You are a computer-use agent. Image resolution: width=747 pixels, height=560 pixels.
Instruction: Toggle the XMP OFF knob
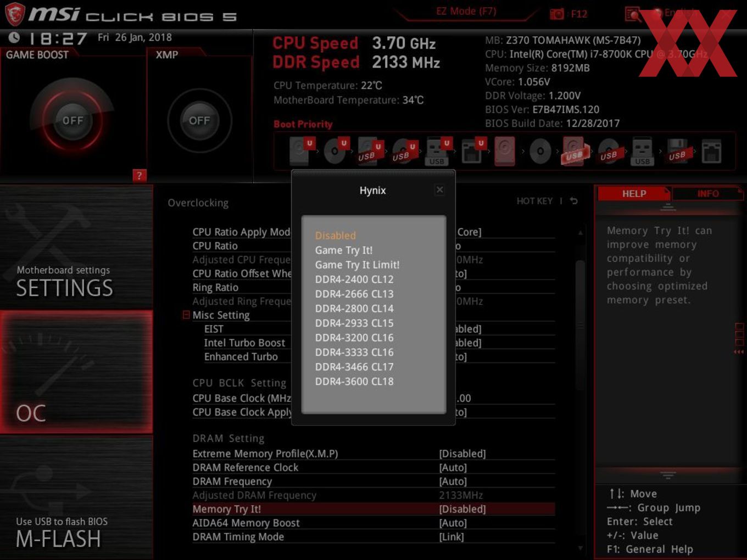pos(199,120)
